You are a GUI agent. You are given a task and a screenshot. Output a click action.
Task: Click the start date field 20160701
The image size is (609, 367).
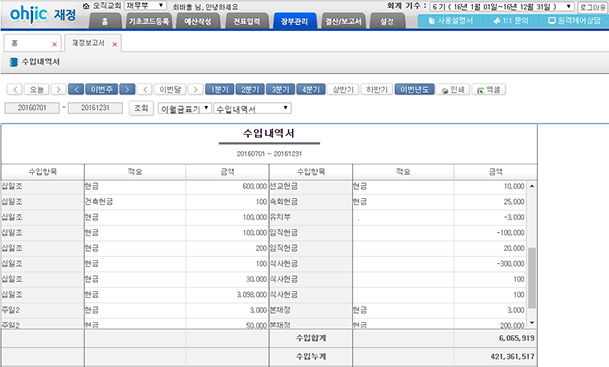pos(32,108)
